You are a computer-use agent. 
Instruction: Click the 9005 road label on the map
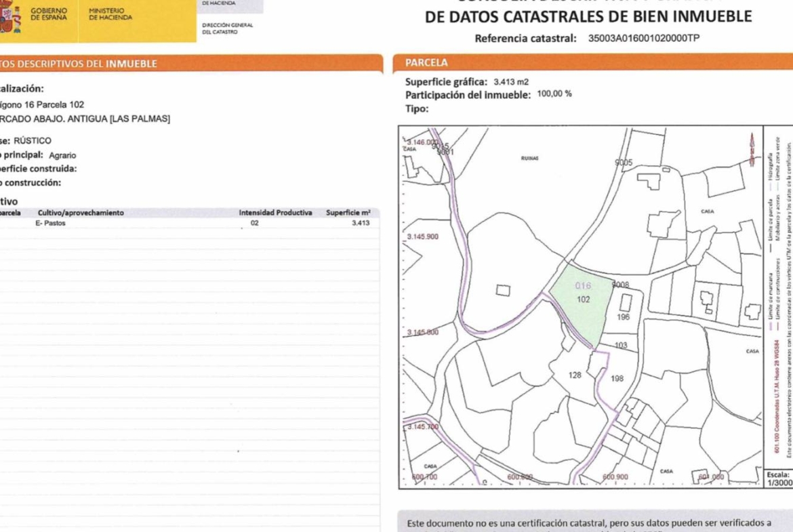(x=623, y=163)
